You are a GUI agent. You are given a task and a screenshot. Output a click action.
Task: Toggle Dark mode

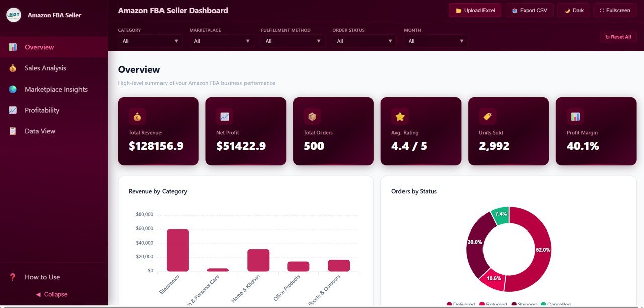pos(573,10)
